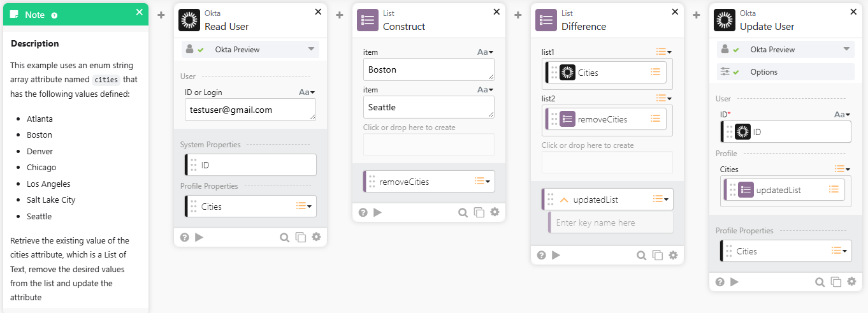The height and width of the screenshot is (313, 868).
Task: Edit the Seattle item field
Action: tap(429, 107)
